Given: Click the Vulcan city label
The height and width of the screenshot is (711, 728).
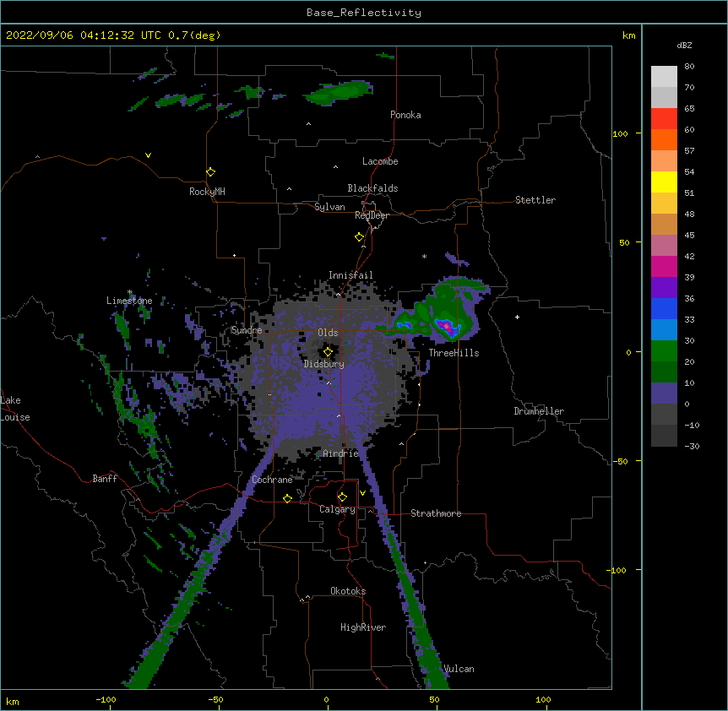Looking at the screenshot, I should [x=459, y=669].
